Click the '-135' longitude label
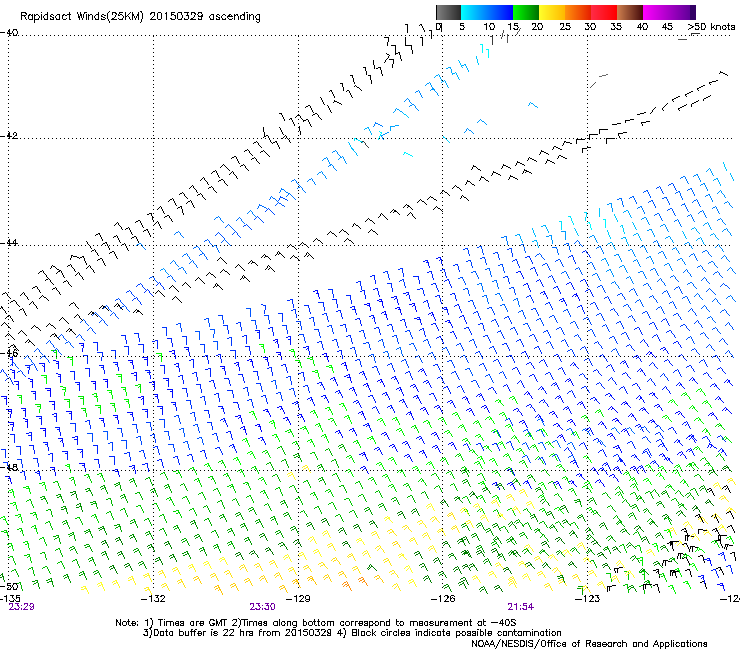Image resolution: width=740 pixels, height=650 pixels. [10, 599]
